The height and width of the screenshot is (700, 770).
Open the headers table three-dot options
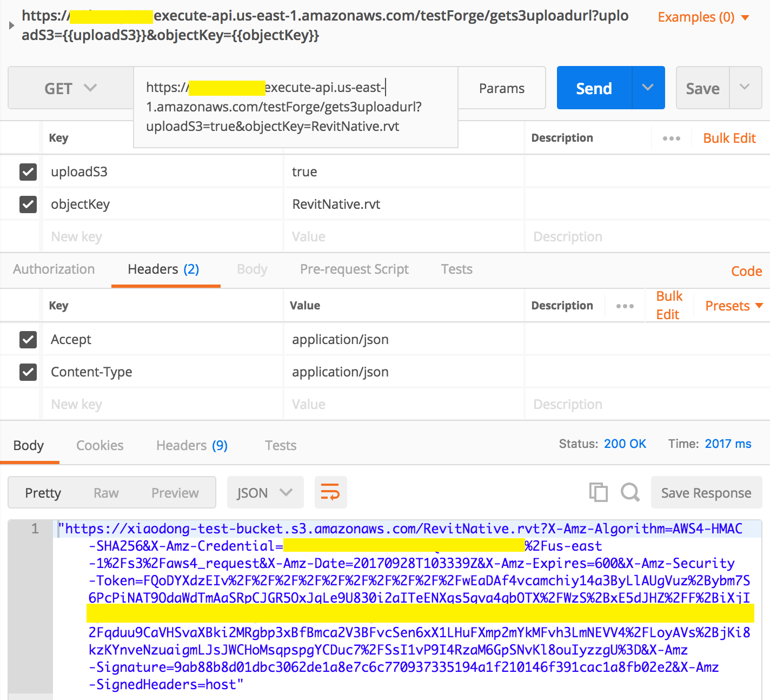(625, 306)
